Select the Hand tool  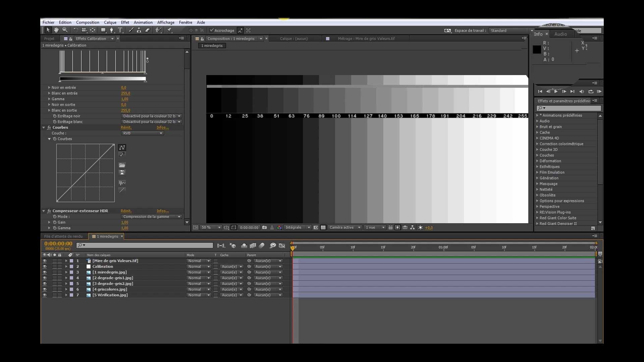pos(56,30)
